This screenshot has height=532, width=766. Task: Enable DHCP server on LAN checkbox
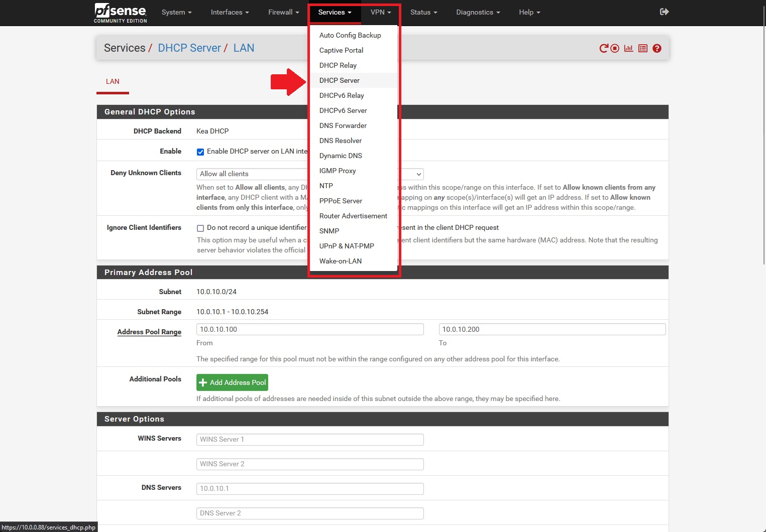200,152
